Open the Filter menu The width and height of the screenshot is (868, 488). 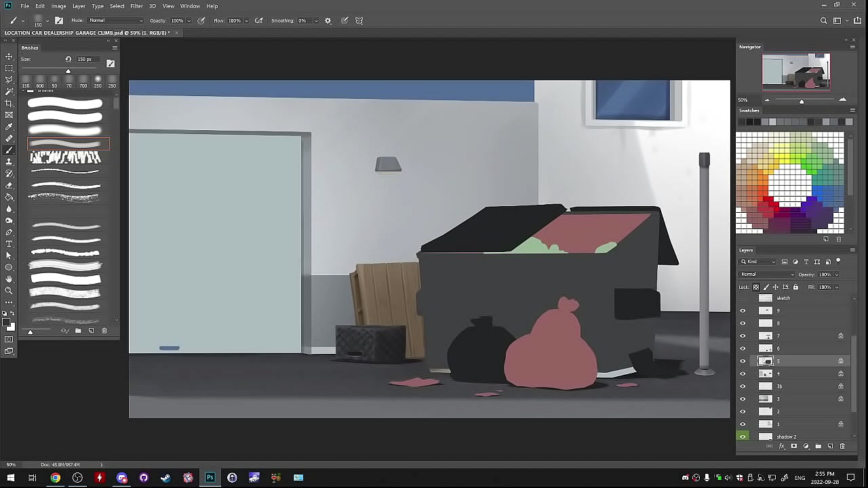136,6
